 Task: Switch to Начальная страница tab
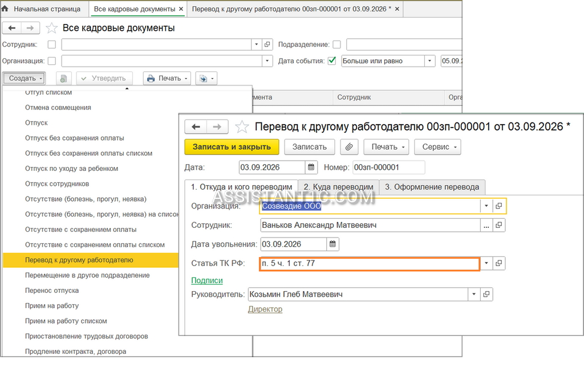tap(47, 9)
